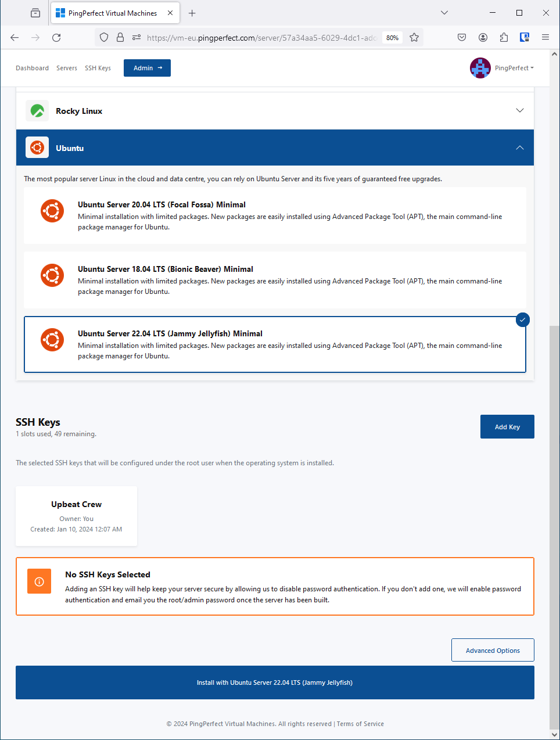Image resolution: width=560 pixels, height=740 pixels.
Task: Click the Rocky Linux logo icon
Action: 37,111
